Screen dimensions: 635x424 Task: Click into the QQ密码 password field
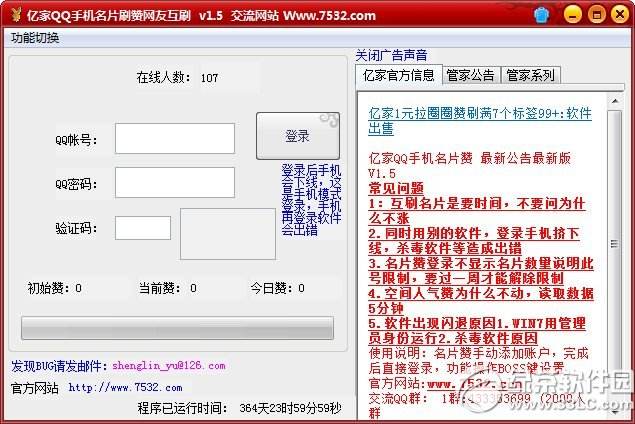[174, 183]
